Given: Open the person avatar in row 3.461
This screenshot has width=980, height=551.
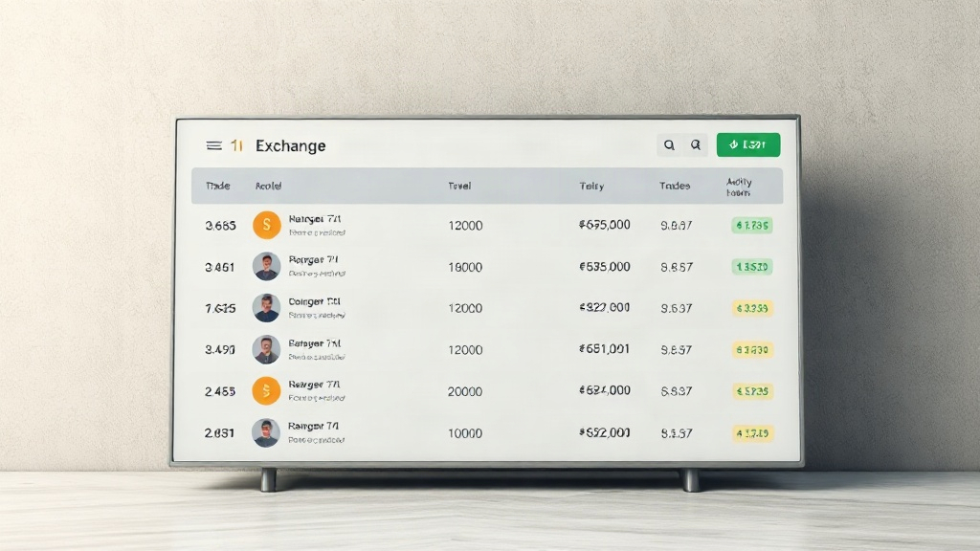Looking at the screenshot, I should click(x=266, y=267).
